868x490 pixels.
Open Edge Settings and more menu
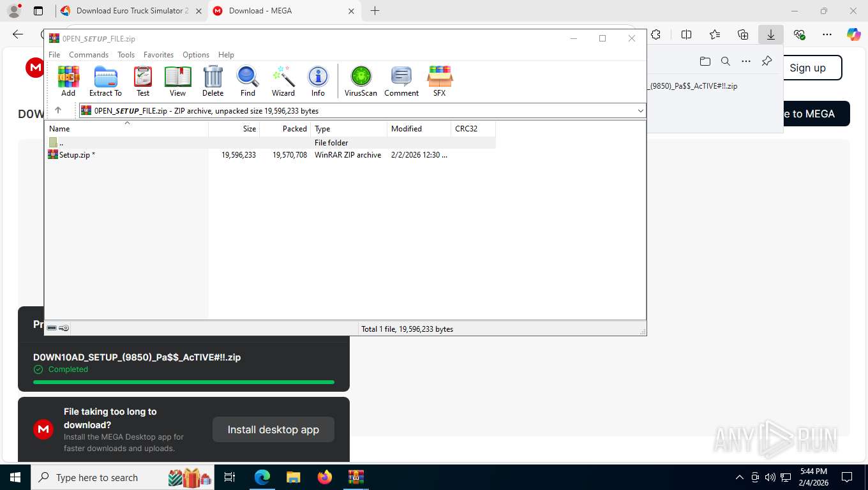pos(827,34)
